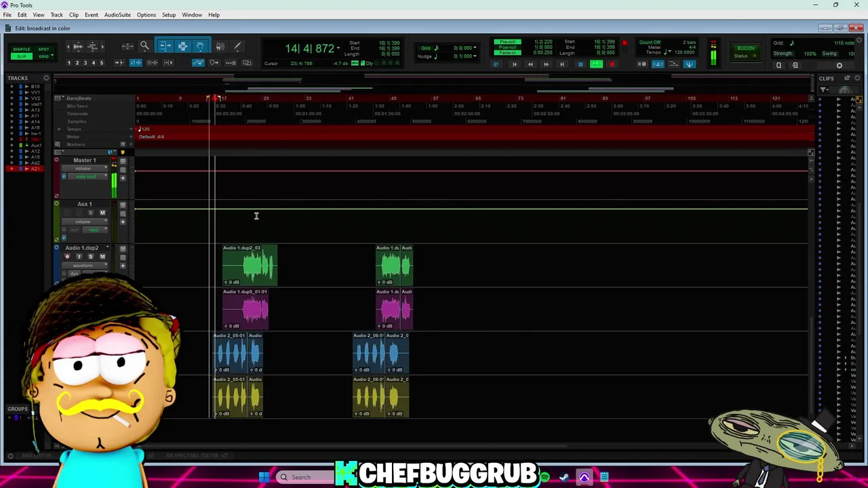Expand the Tempo ruler triangle
The height and width of the screenshot is (488, 868).
(x=58, y=129)
